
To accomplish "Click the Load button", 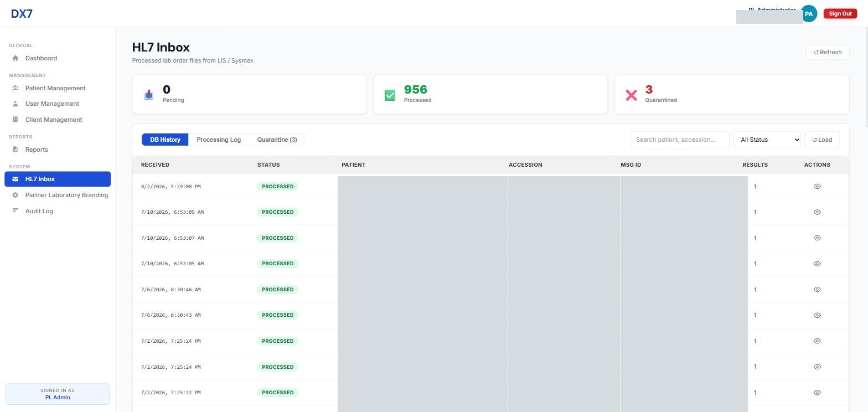I will pos(822,140).
